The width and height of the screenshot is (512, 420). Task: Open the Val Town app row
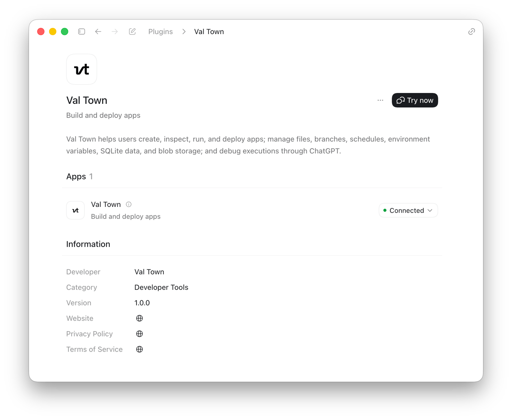pyautogui.click(x=252, y=210)
